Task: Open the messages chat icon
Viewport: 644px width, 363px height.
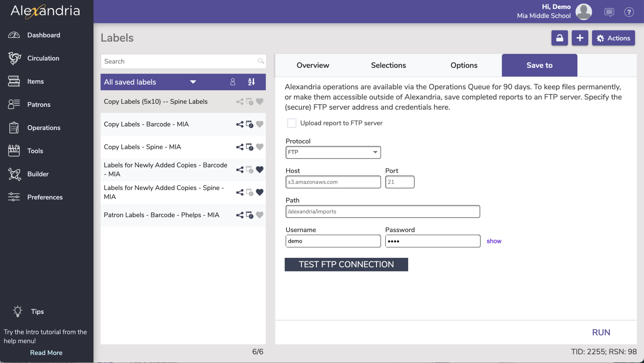Action: coord(609,12)
